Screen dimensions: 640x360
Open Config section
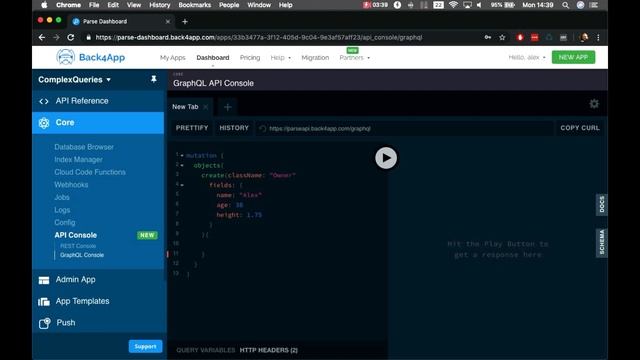[x=64, y=223]
